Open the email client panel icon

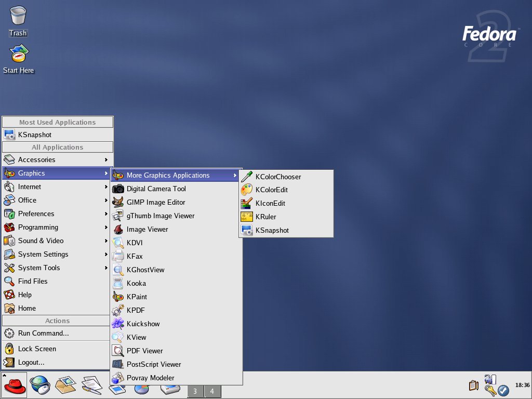click(x=66, y=385)
